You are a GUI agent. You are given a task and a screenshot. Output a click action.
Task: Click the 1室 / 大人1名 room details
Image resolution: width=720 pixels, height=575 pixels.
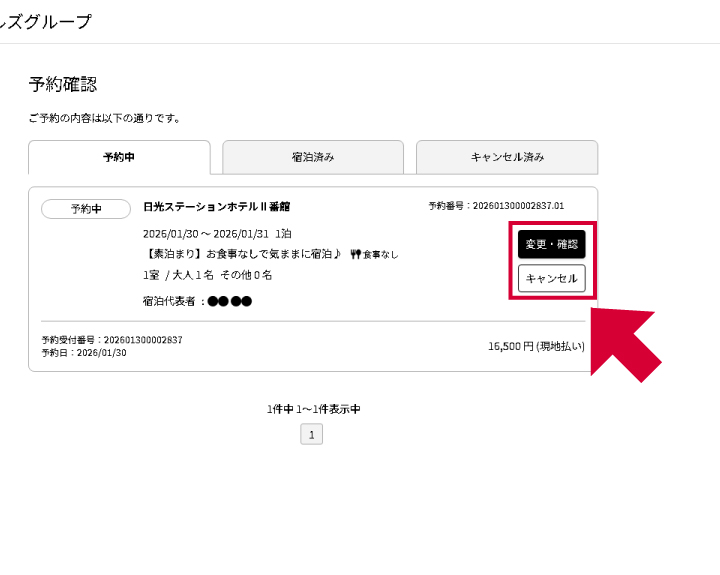[207, 275]
